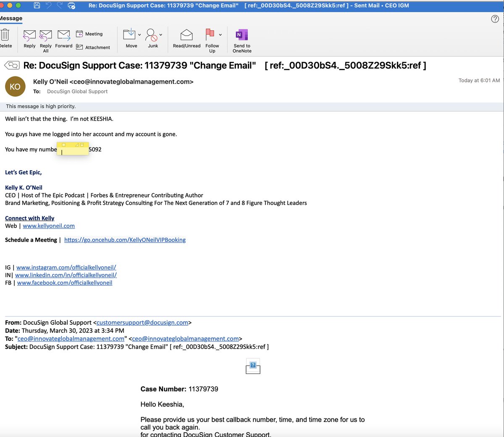Click the print icon in title bar
Viewport: 504px width, 437px height.
(x=71, y=6)
